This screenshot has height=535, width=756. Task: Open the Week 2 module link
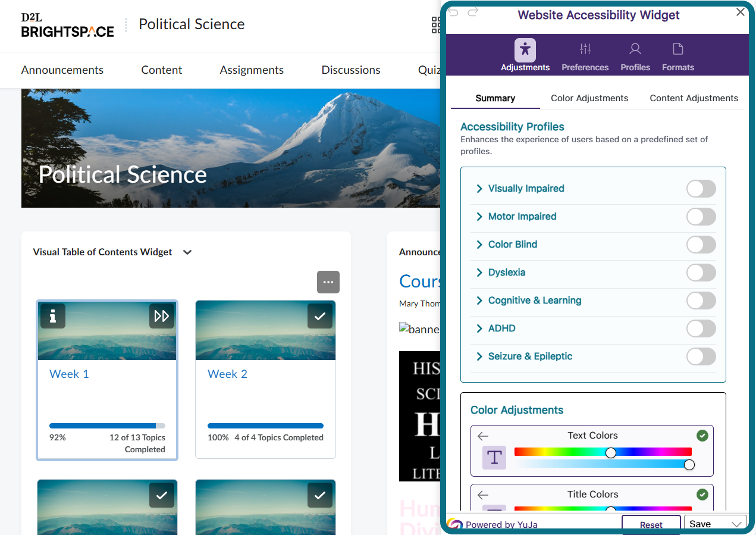point(227,374)
